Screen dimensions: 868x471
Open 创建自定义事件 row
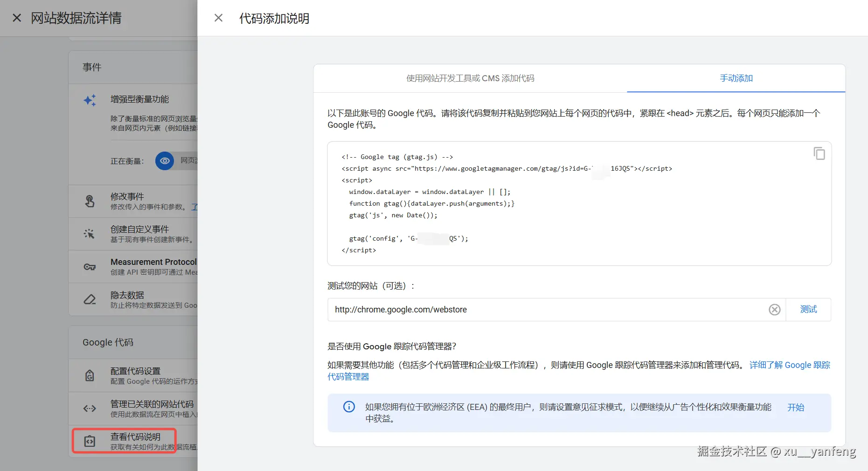click(133, 234)
